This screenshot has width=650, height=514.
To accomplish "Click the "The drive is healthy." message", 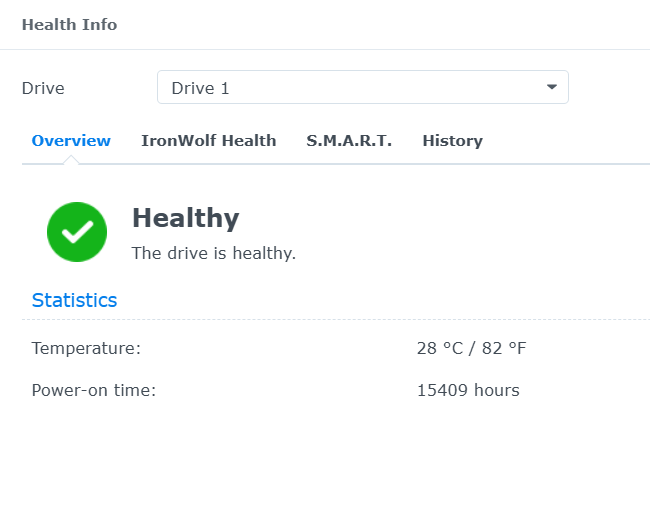I will (x=214, y=253).
